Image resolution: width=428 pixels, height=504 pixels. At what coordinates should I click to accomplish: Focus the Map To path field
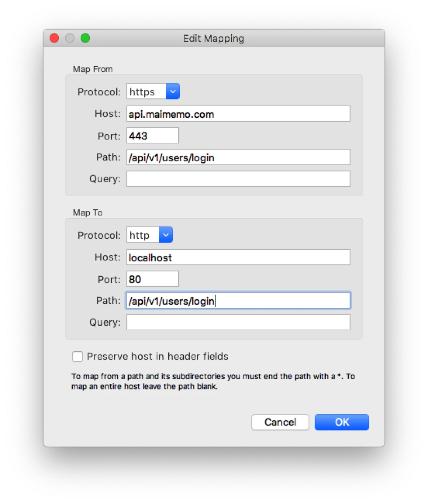pyautogui.click(x=238, y=301)
